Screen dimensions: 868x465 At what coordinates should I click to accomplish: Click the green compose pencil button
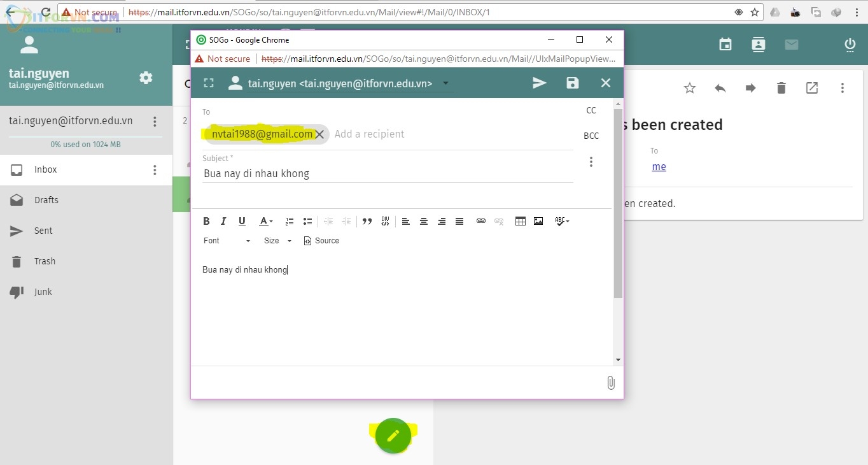point(393,436)
